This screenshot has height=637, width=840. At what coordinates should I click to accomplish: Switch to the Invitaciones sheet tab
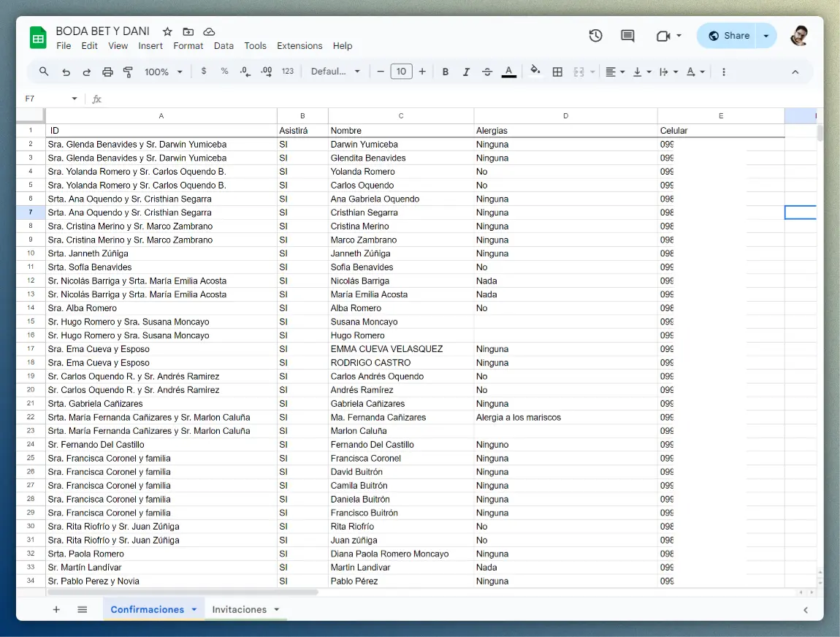coord(240,609)
